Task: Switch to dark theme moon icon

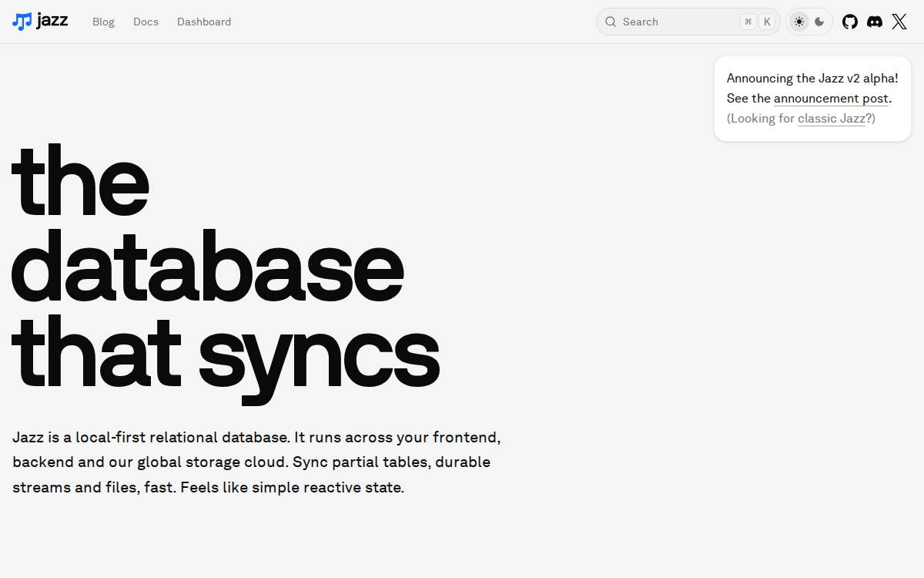Action: click(x=819, y=22)
